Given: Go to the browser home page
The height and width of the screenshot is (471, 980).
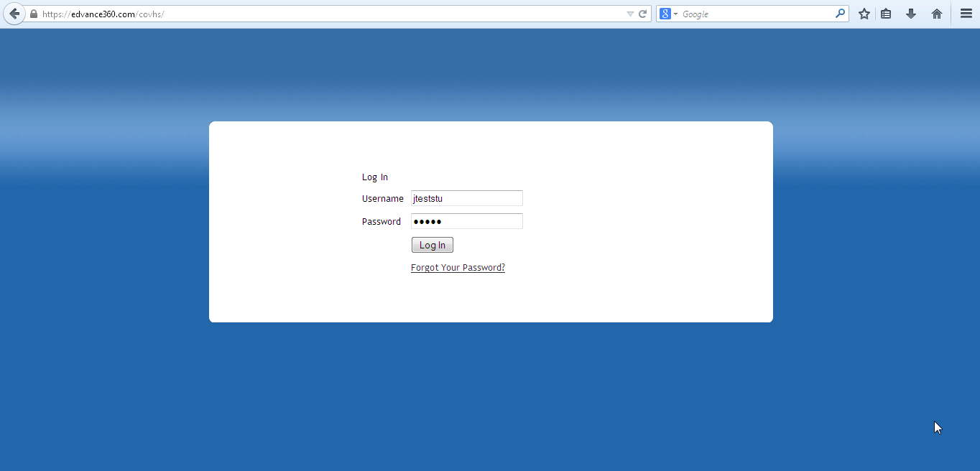Looking at the screenshot, I should click(936, 14).
